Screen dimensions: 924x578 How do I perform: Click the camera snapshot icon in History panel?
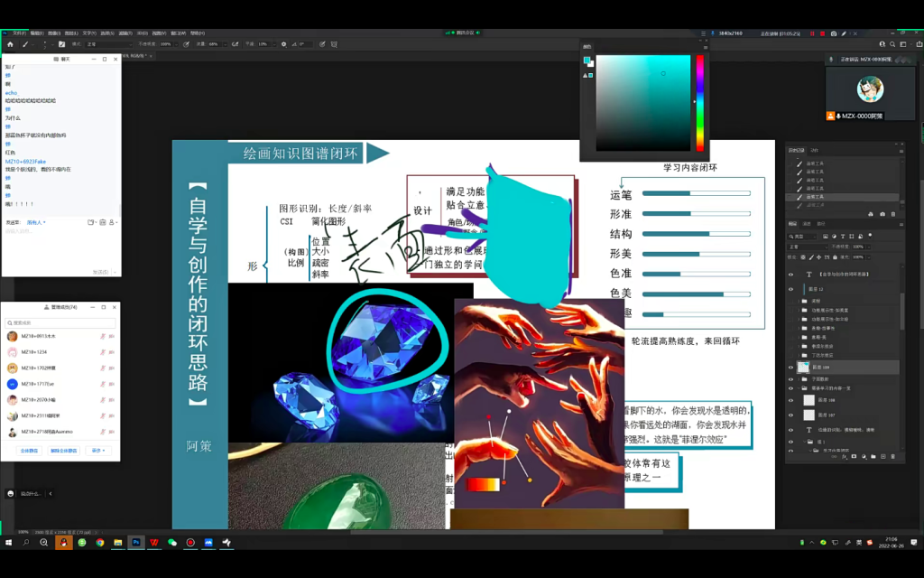coord(882,213)
